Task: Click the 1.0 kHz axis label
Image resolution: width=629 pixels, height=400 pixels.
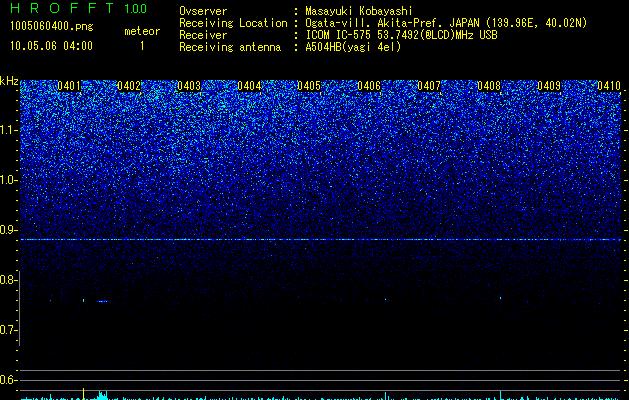Action: [x=9, y=180]
